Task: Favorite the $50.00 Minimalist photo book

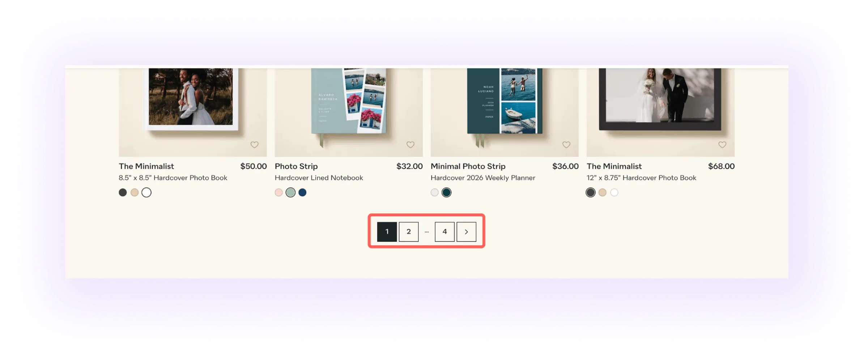Action: [255, 145]
